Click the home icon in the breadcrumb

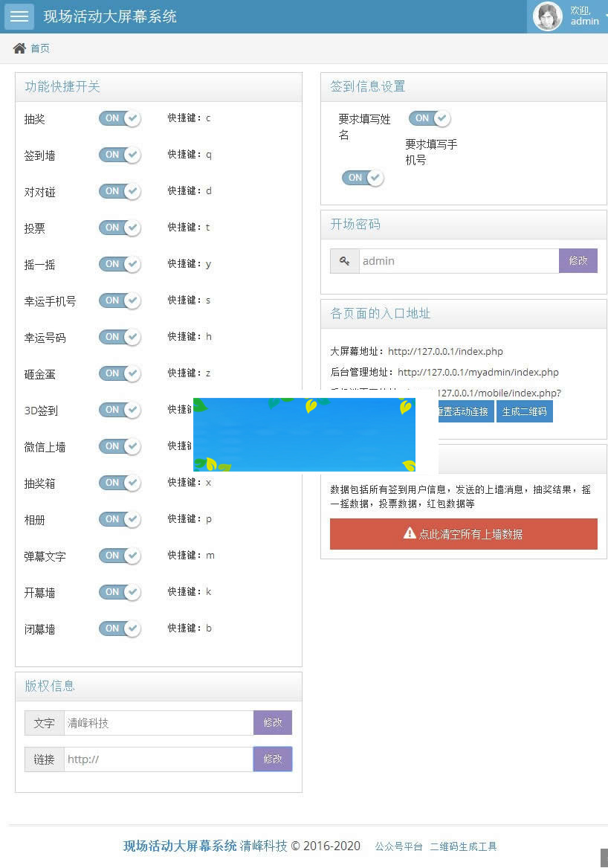pyautogui.click(x=19, y=47)
